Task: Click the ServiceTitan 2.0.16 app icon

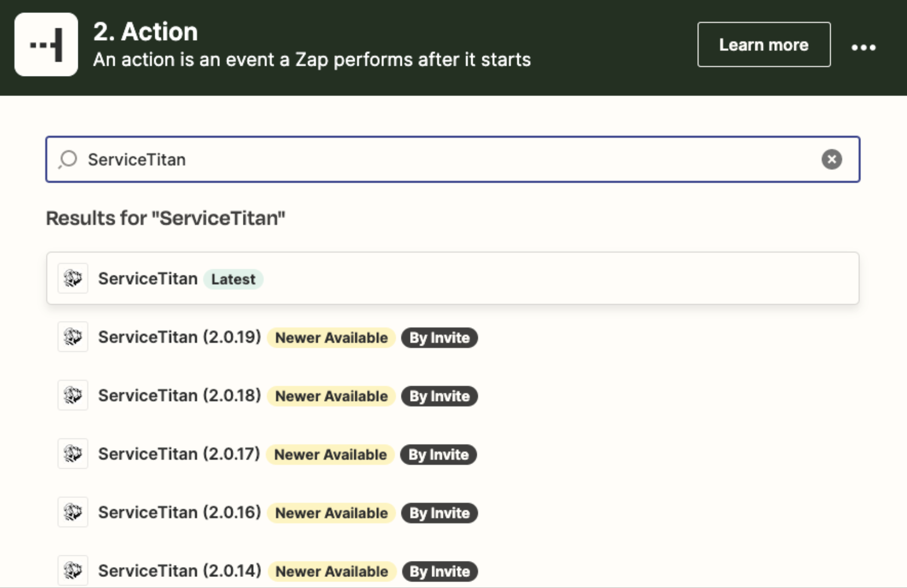Action: pyautogui.click(x=73, y=513)
